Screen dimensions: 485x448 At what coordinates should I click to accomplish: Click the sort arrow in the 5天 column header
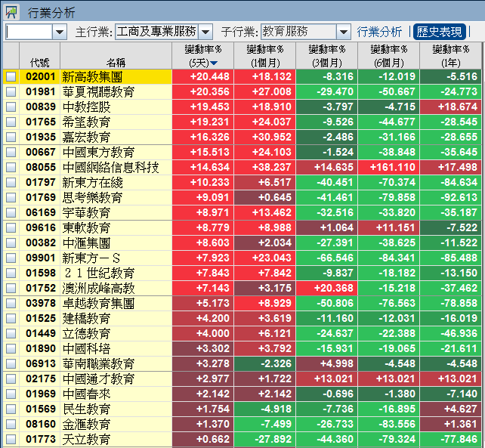(214, 63)
